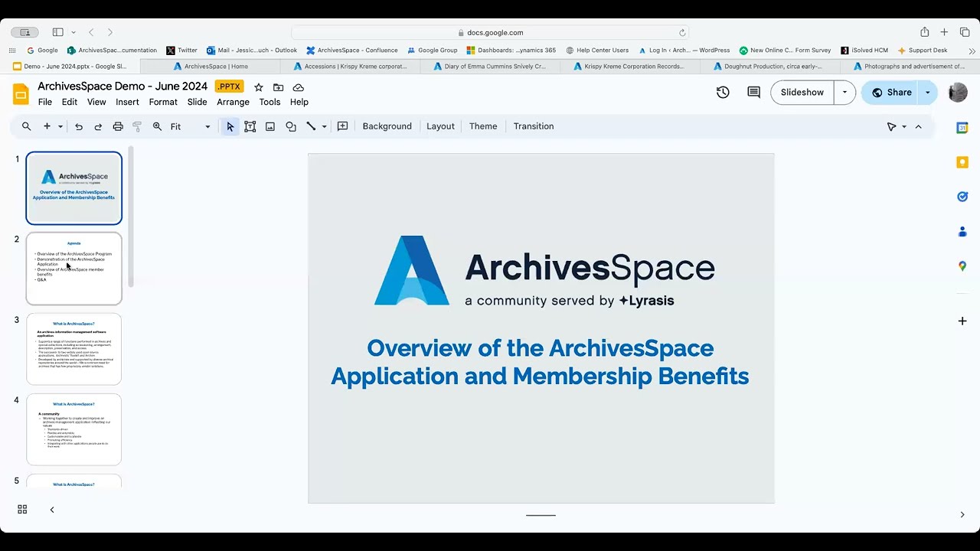Screen dimensions: 980x551
Task: Open Google Tasks side panel icon
Action: point(962,197)
